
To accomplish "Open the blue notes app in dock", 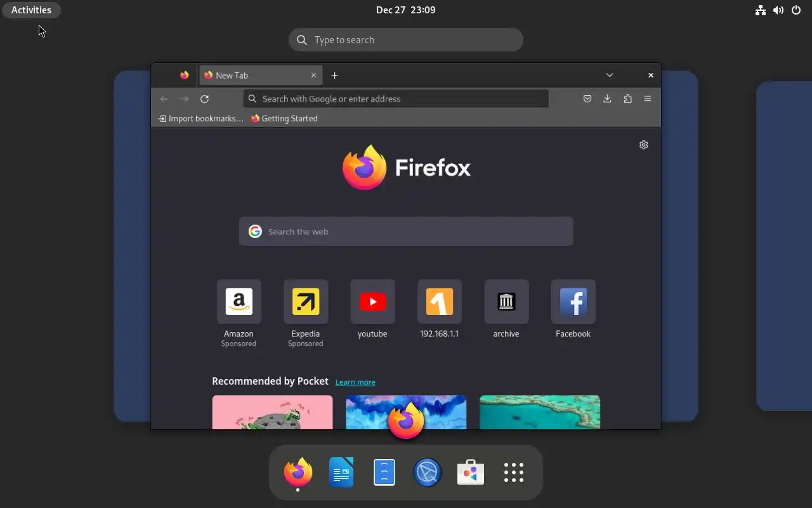I will tap(384, 472).
